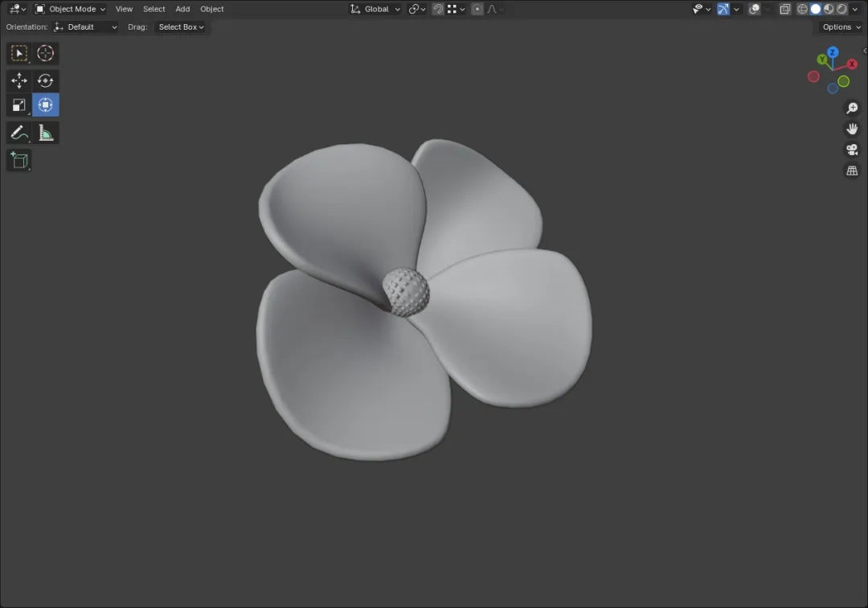This screenshot has height=608, width=868.
Task: Open Global transform orientation selector
Action: tap(375, 9)
